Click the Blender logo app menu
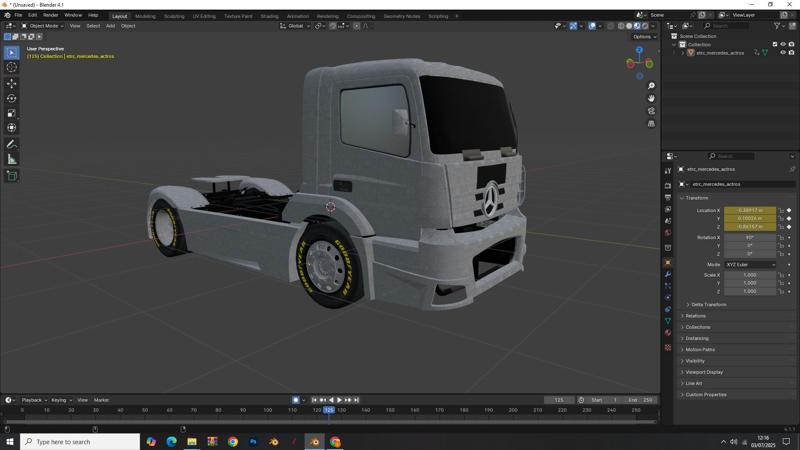Screen dimensions: 800x450 7,15
